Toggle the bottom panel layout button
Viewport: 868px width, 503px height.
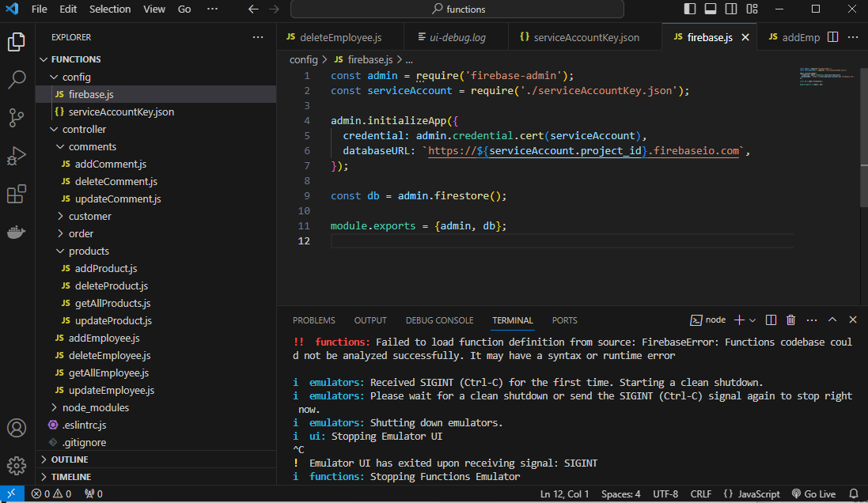[711, 9]
